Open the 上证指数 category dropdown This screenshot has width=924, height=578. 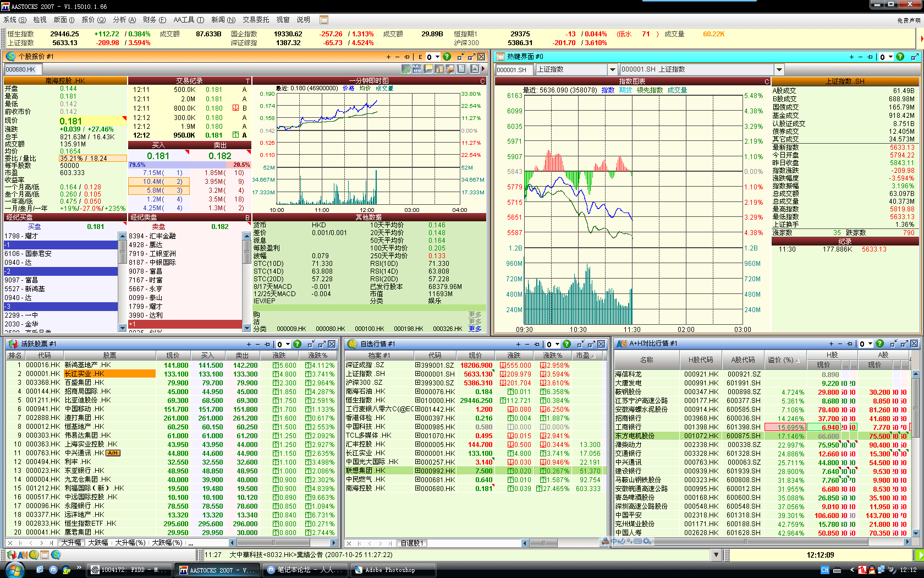tap(612, 69)
